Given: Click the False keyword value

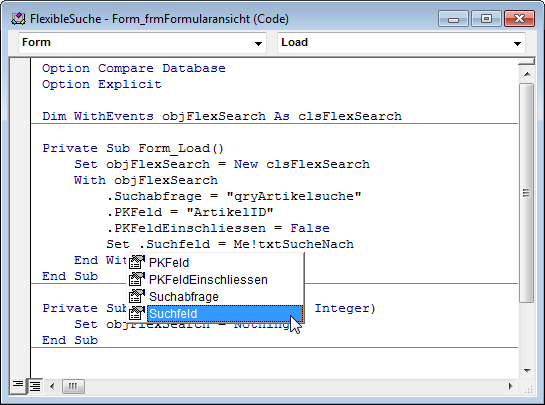Looking at the screenshot, I should click(310, 228).
